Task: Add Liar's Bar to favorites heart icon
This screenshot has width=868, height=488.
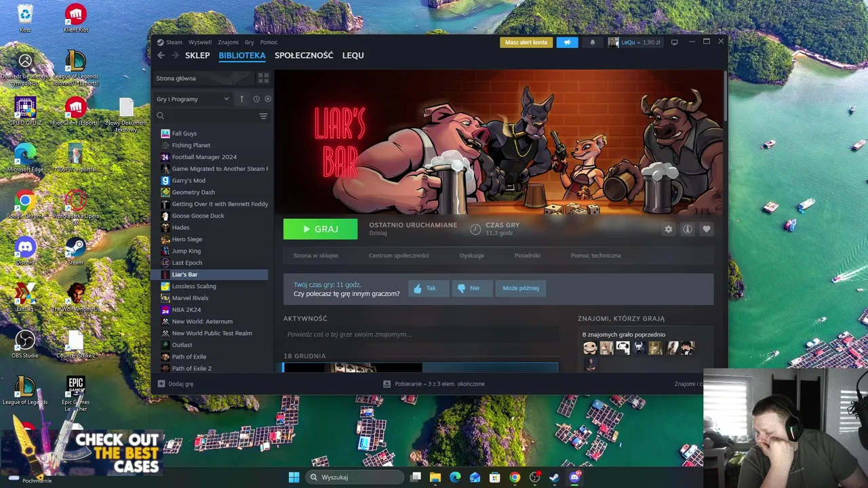Action: coord(707,229)
